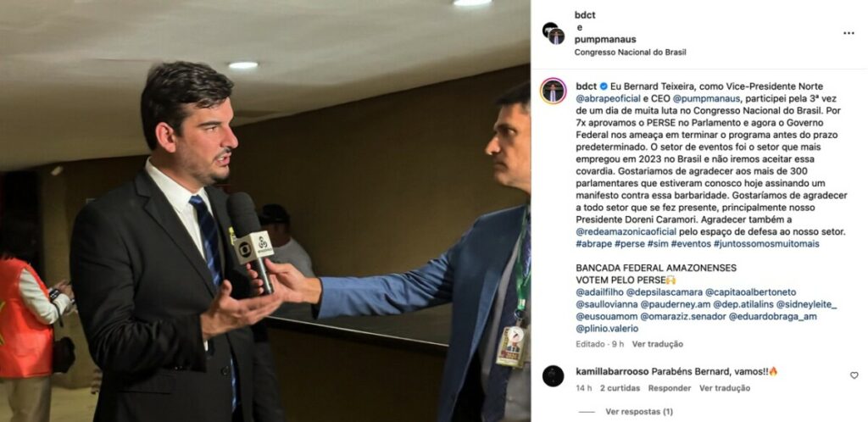
Task: Click the interview photo of the post
Action: tap(265, 211)
